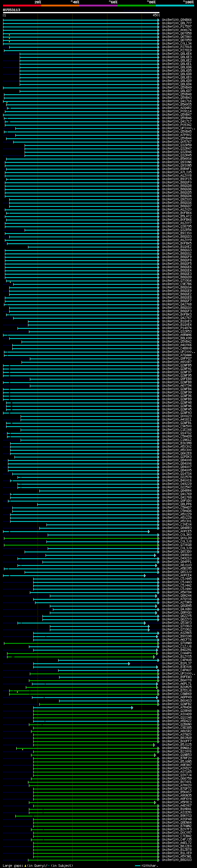This screenshot has height=868, width=197.
Task: Select hit label UniRef100_Q93XN6
Action: (x=176, y=162)
